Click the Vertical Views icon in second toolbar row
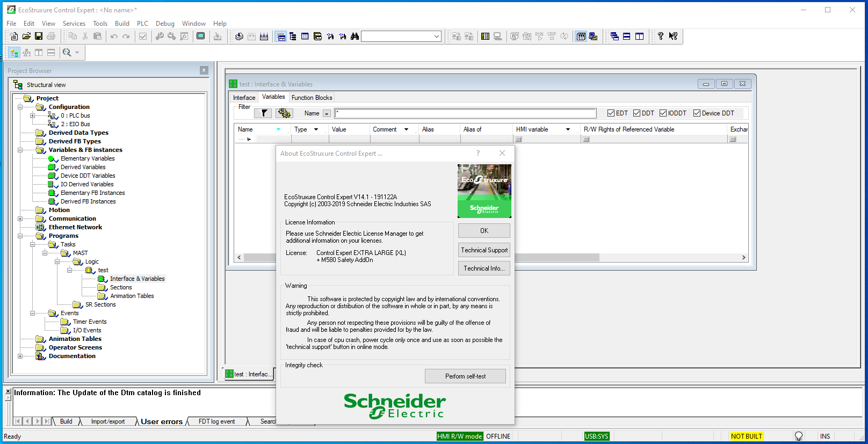The image size is (868, 444). pos(39,52)
